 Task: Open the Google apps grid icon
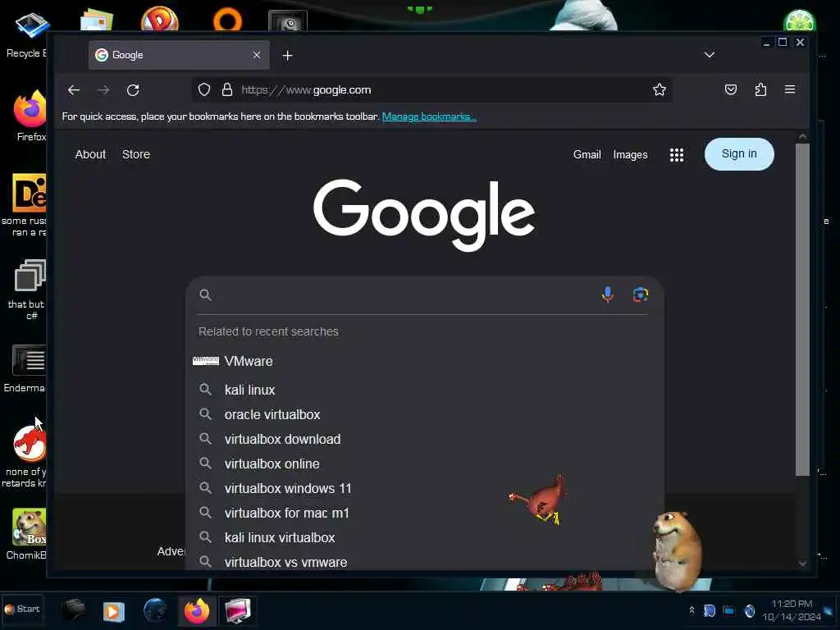[x=677, y=155]
